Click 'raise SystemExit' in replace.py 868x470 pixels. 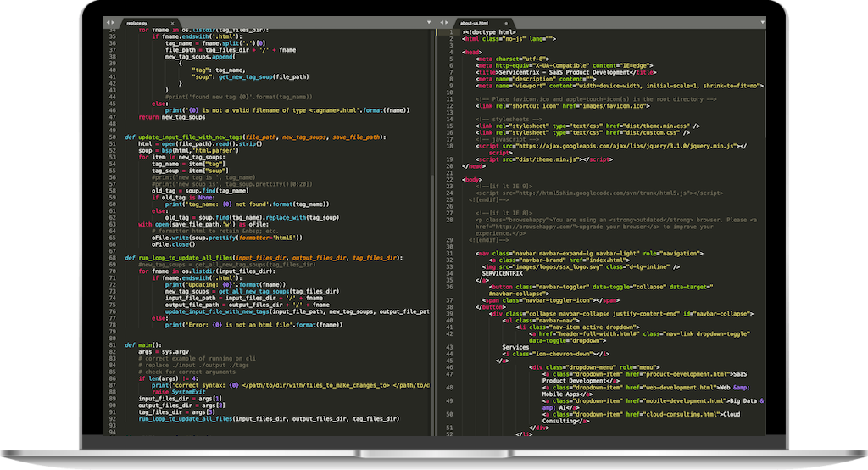tap(179, 392)
